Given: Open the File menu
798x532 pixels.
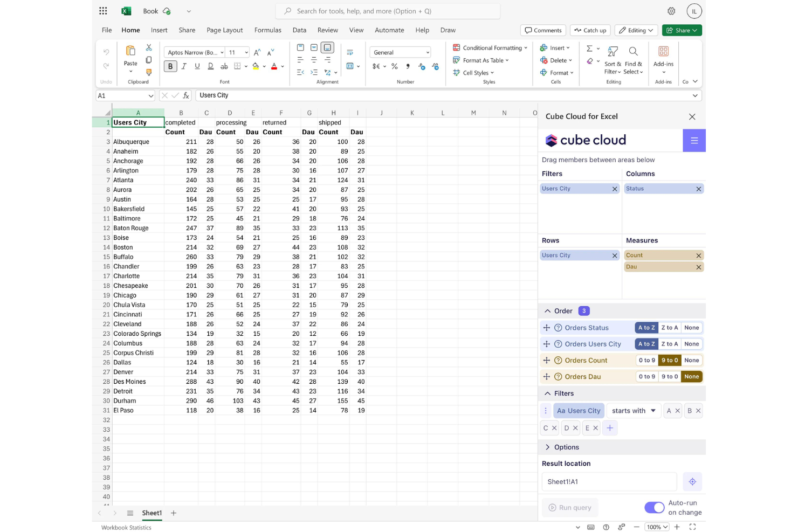Looking at the screenshot, I should click(107, 30).
